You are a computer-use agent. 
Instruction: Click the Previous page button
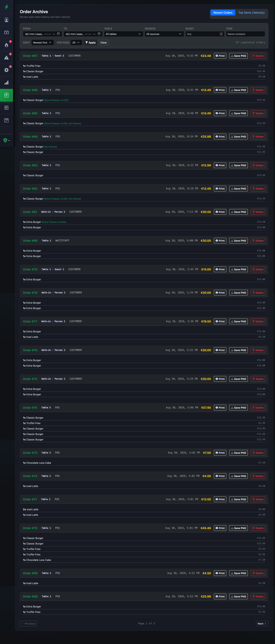pyautogui.click(x=28, y=624)
